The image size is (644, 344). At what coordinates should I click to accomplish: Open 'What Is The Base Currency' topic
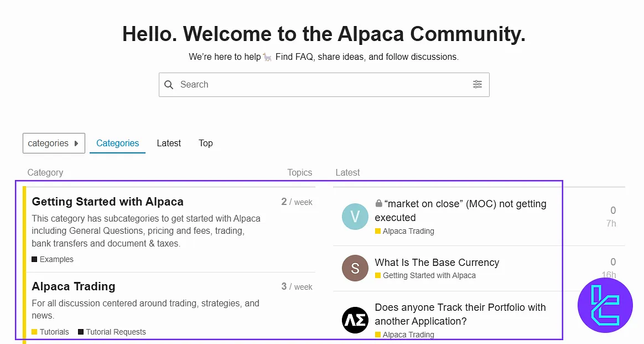pyautogui.click(x=437, y=263)
